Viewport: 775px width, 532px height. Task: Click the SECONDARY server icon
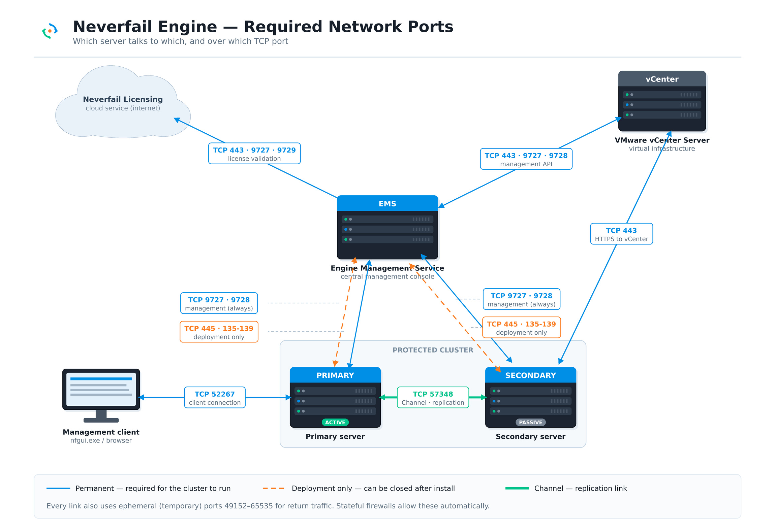pos(531,397)
